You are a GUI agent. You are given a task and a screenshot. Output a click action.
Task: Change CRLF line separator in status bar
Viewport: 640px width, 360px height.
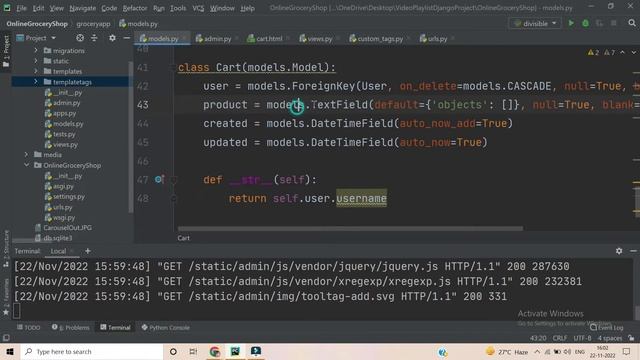coord(560,338)
